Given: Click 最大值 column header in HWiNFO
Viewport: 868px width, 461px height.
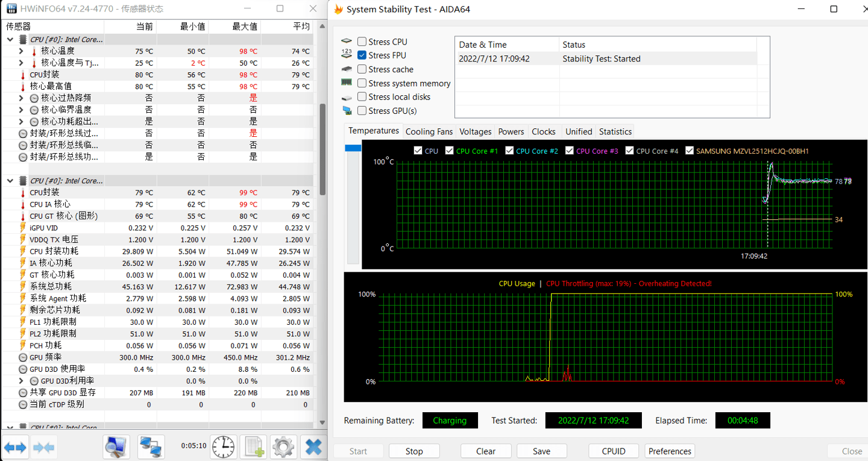Looking at the screenshot, I should [x=234, y=27].
